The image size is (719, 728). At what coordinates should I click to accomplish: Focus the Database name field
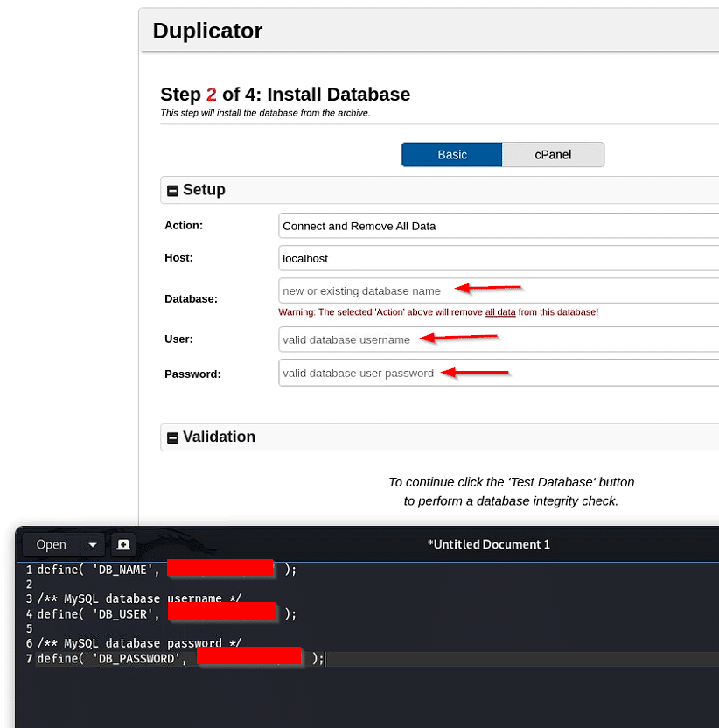[x=499, y=291]
